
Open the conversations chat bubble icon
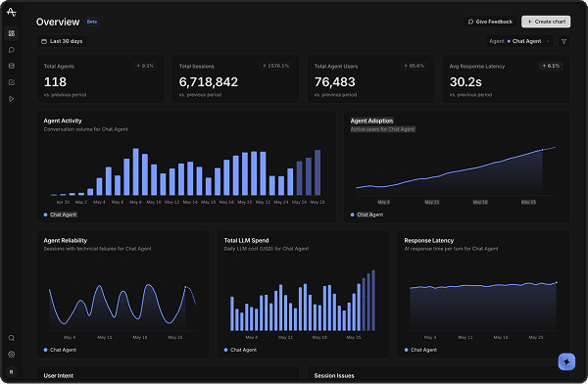tap(12, 50)
